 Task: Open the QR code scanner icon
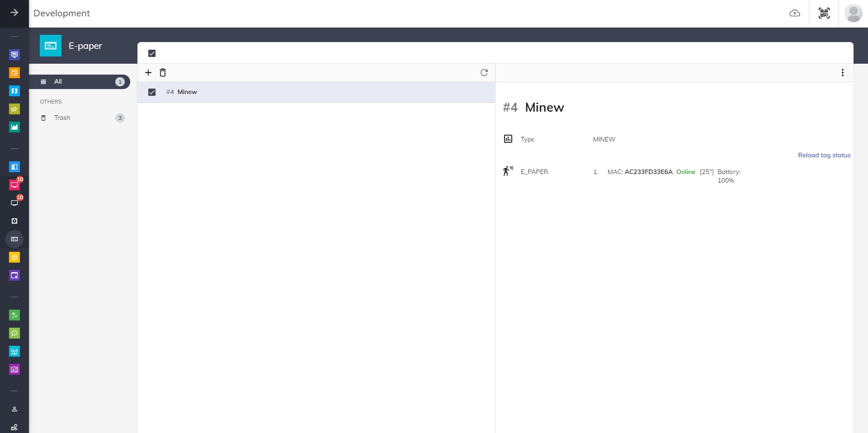click(824, 14)
